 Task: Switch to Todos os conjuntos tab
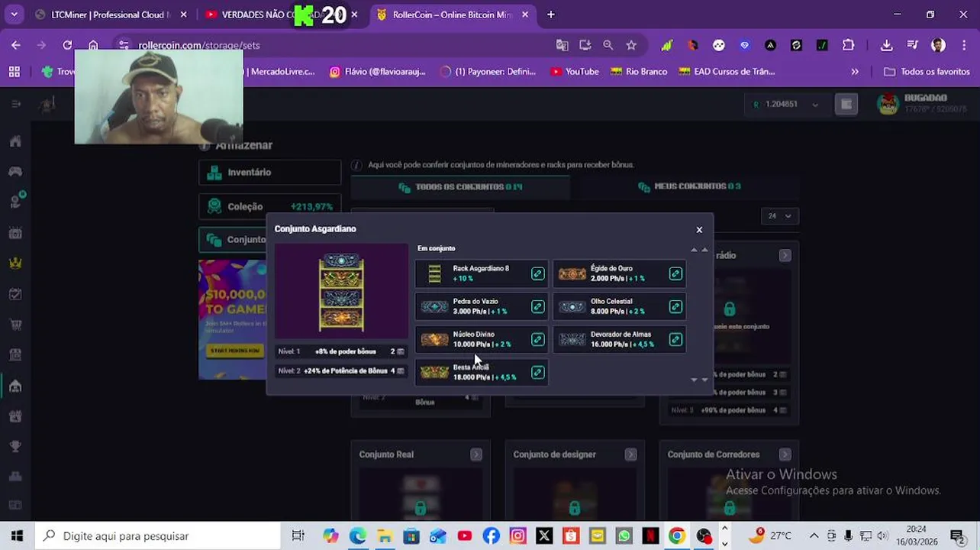(x=460, y=186)
